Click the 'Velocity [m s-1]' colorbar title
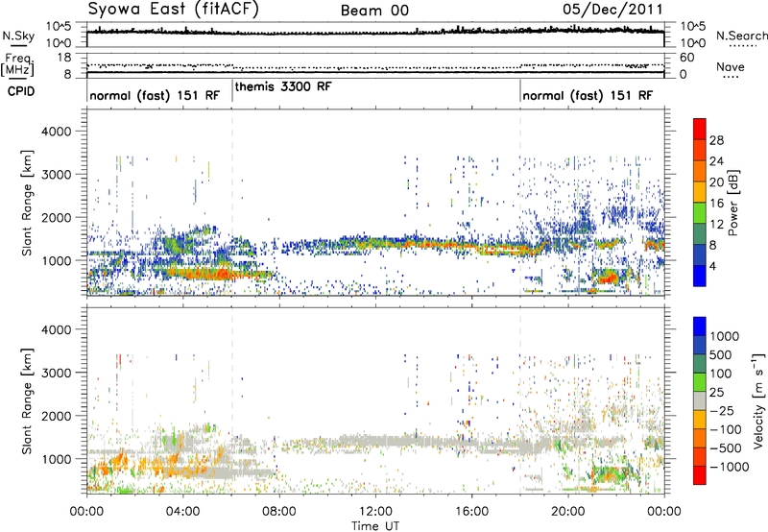The width and height of the screenshot is (768, 532). (758, 400)
